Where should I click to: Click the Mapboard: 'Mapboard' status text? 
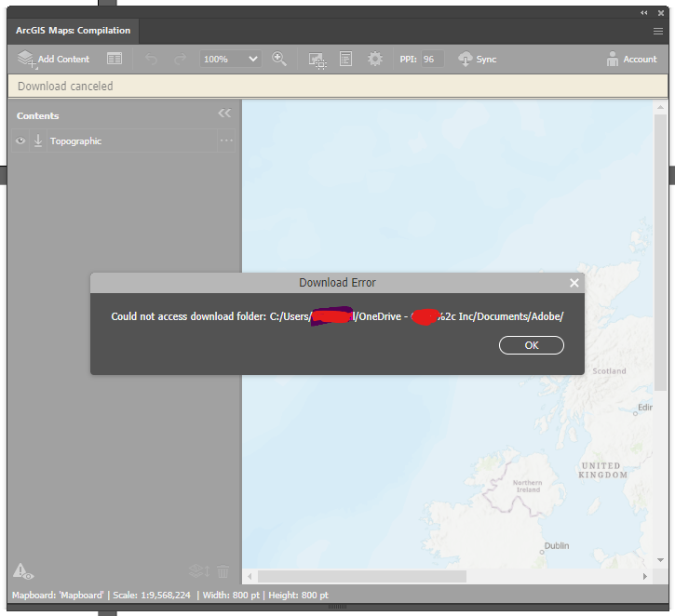pyautogui.click(x=58, y=596)
